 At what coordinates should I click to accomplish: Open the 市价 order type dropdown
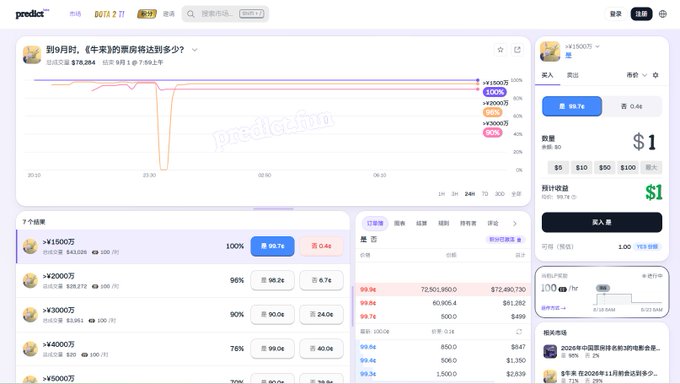click(636, 75)
